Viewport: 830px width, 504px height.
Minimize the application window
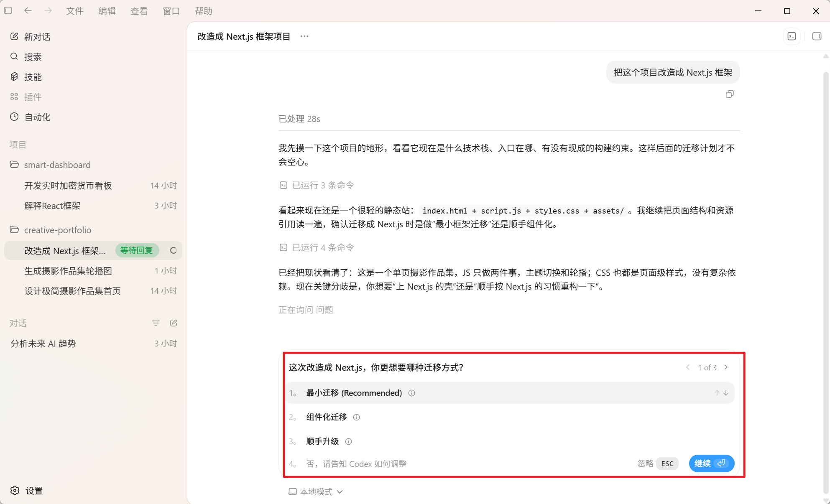coord(758,11)
